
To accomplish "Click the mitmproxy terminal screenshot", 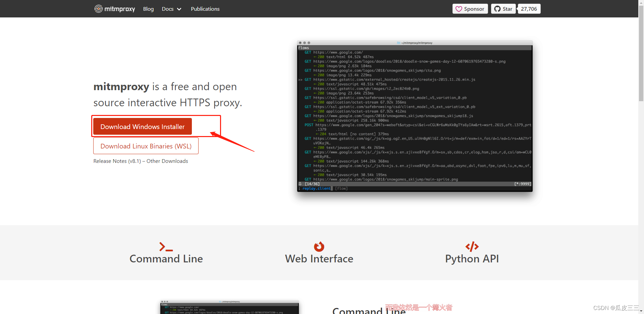I will (x=415, y=116).
